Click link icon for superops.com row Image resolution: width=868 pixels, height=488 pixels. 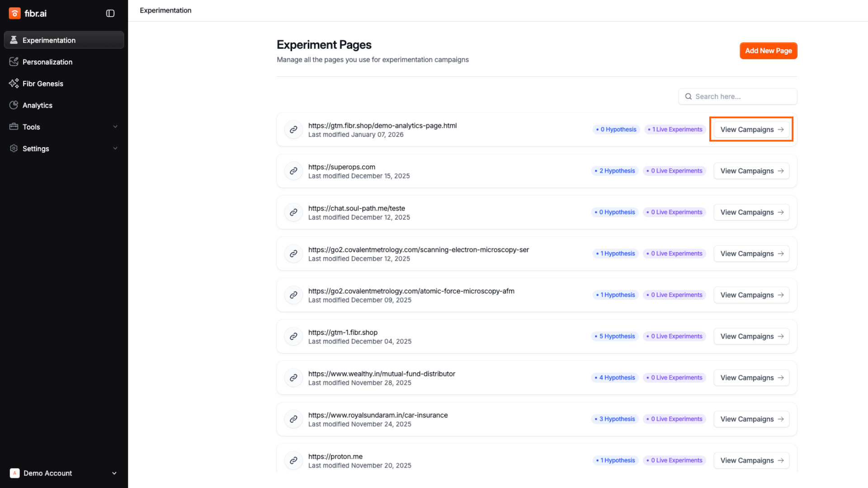[x=293, y=171]
